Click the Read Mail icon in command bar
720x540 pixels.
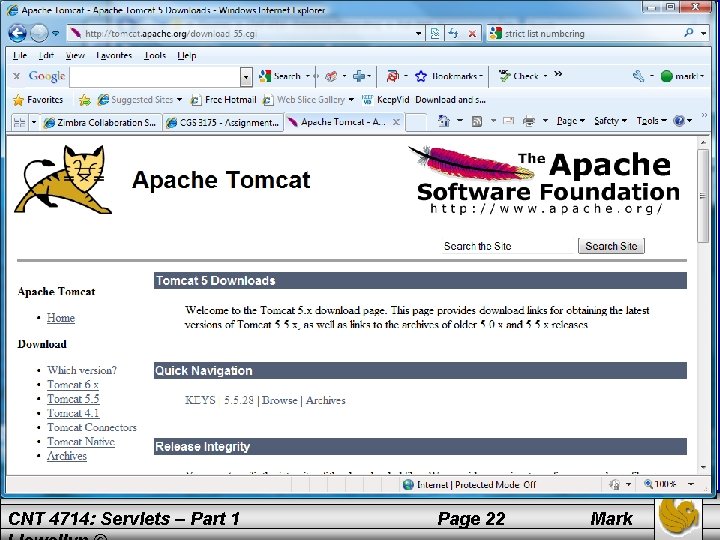pyautogui.click(x=508, y=121)
